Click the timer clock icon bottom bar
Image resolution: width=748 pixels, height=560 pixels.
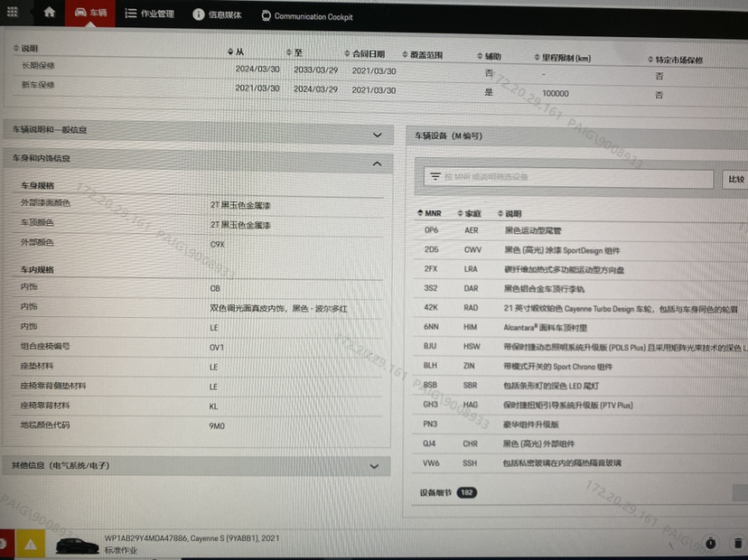click(x=710, y=542)
